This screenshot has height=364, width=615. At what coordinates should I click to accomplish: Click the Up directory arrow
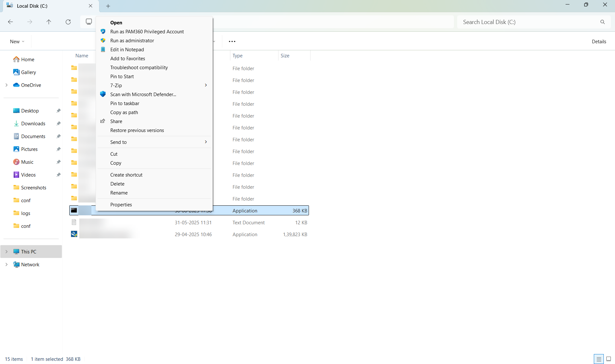[x=49, y=22]
